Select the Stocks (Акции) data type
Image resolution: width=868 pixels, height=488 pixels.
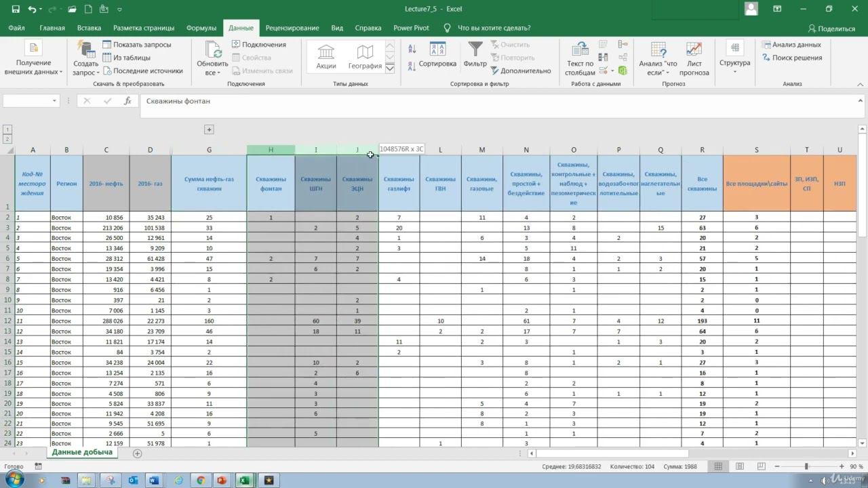pos(326,57)
